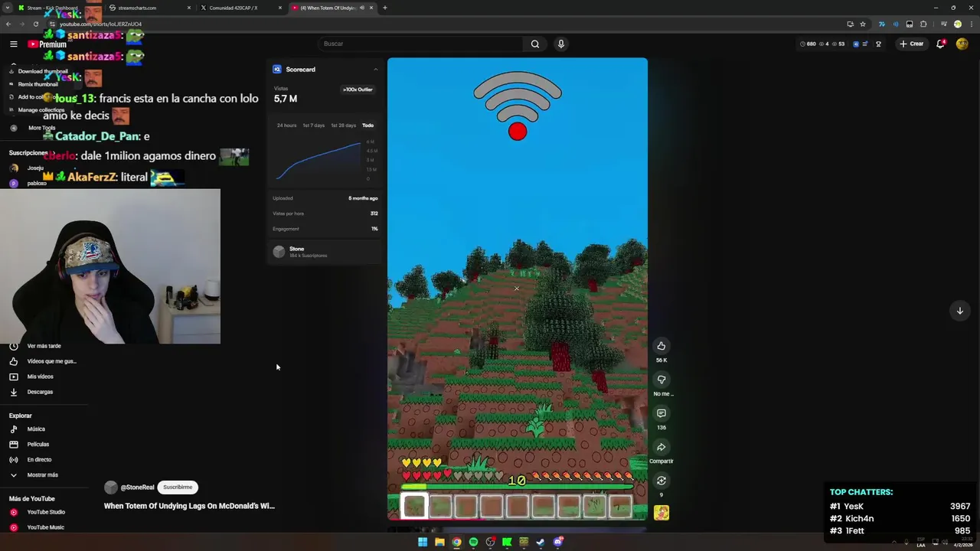Subscribe using the Suscribirme button
The width and height of the screenshot is (980, 551).
tap(178, 487)
